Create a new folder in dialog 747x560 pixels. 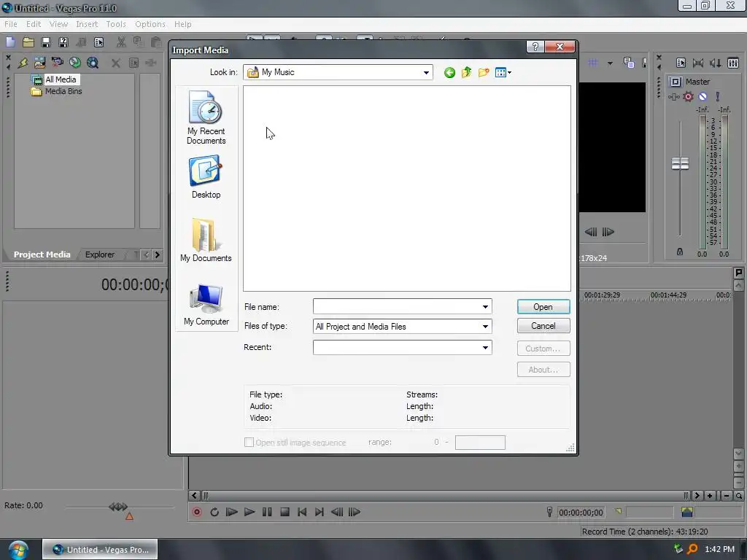pyautogui.click(x=484, y=72)
